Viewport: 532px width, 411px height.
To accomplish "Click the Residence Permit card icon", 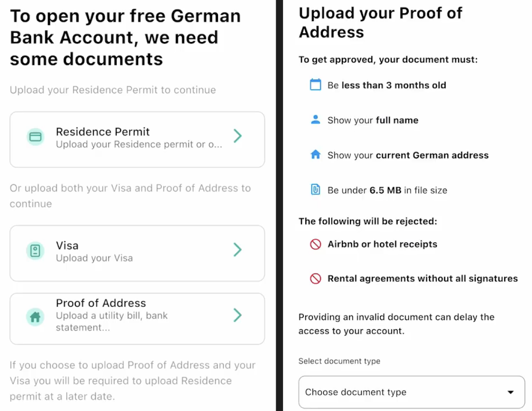I will click(36, 137).
